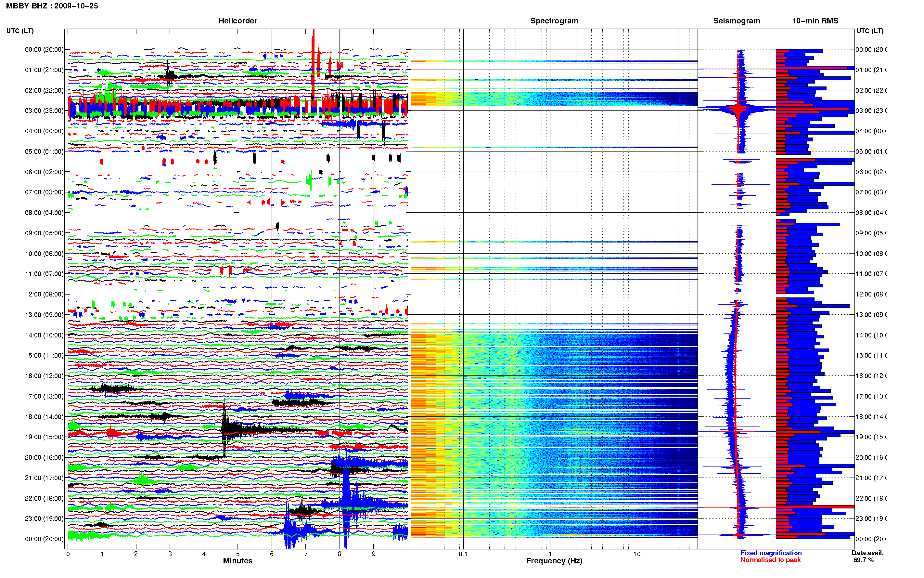
Task: Select the Seismogram panel heading
Action: tap(737, 21)
